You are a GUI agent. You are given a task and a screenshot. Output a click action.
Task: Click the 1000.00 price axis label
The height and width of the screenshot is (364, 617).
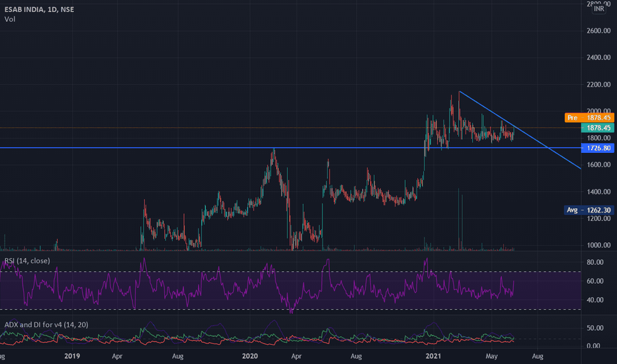point(598,245)
